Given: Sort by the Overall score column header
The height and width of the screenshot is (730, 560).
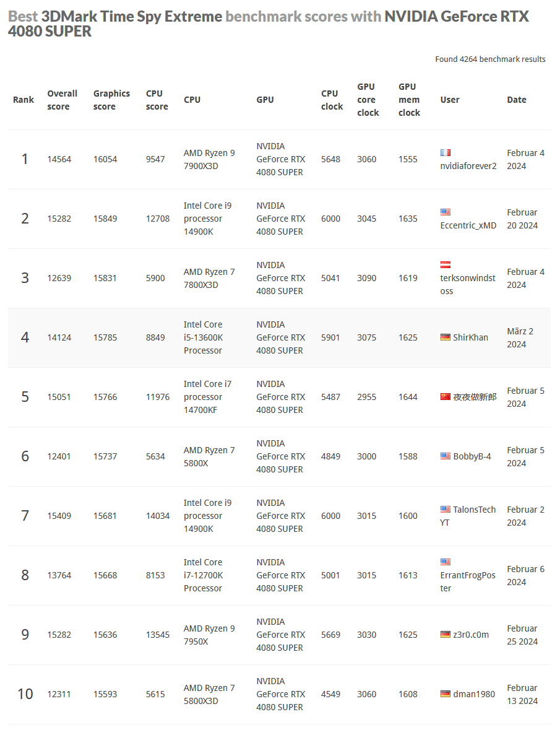Looking at the screenshot, I should tap(62, 100).
